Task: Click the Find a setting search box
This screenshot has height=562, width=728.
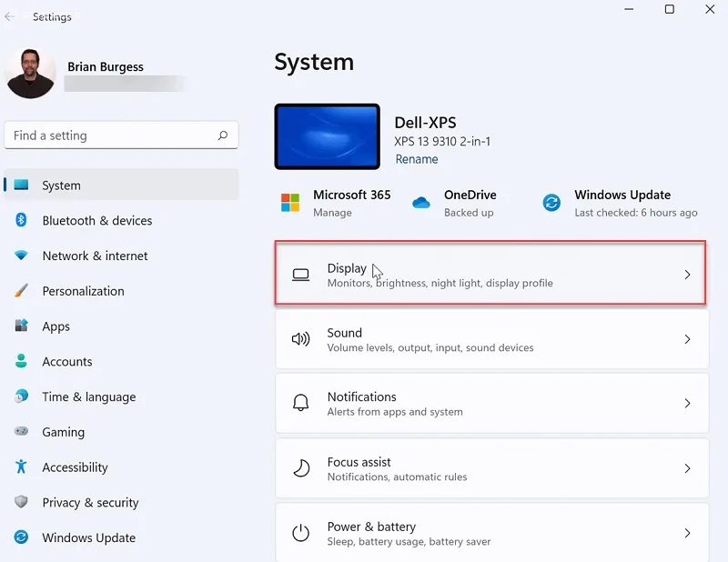Action: coord(121,135)
